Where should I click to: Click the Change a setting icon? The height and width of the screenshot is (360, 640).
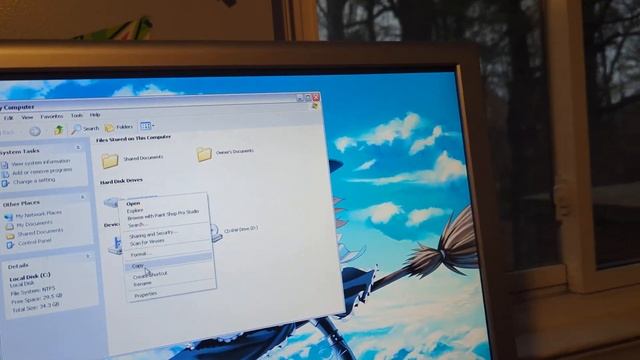(6, 184)
